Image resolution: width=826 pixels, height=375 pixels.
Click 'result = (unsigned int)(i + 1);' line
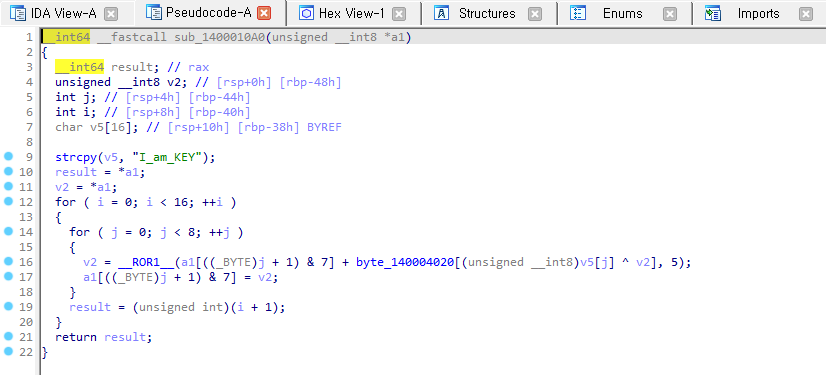[177, 307]
